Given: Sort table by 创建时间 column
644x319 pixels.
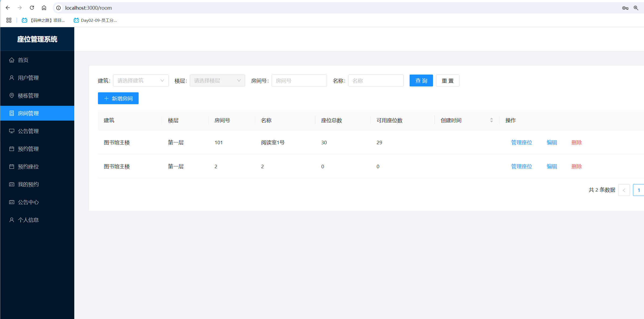Looking at the screenshot, I should (x=491, y=120).
